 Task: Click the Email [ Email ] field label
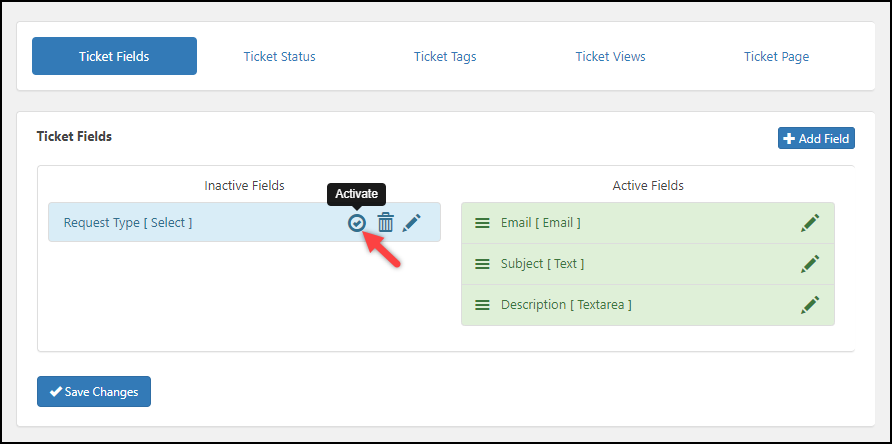[540, 223]
